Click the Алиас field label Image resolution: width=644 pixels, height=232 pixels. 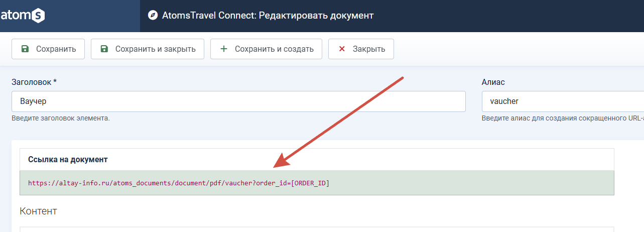[493, 82]
